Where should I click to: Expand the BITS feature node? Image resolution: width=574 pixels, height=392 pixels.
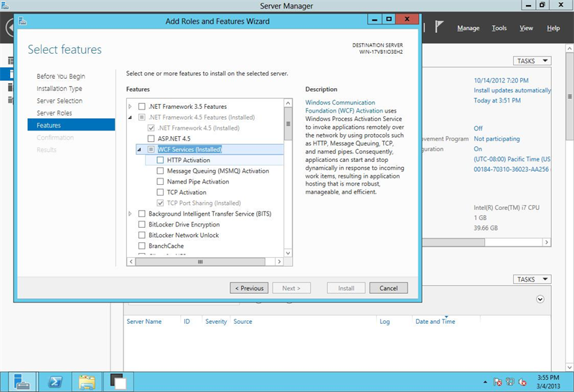[x=130, y=214]
